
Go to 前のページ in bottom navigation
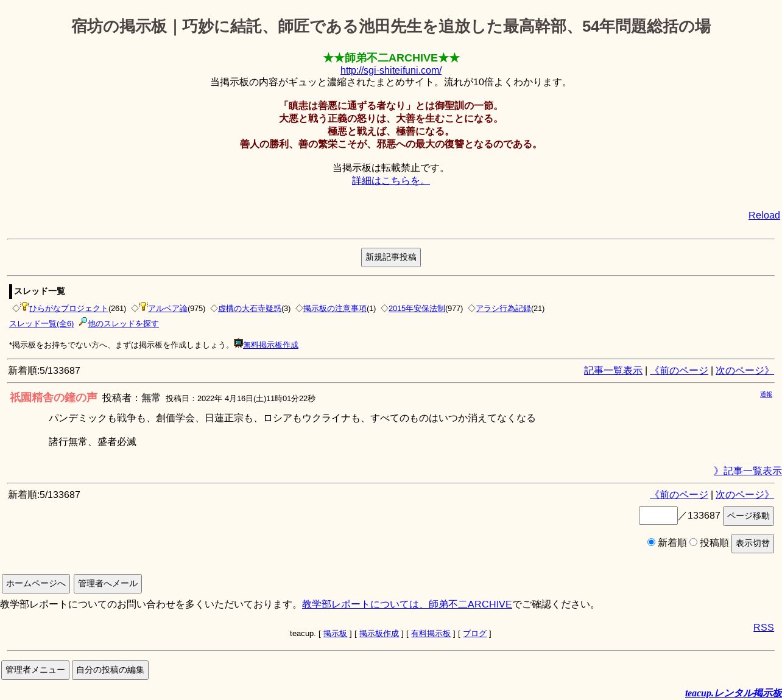pyautogui.click(x=679, y=494)
